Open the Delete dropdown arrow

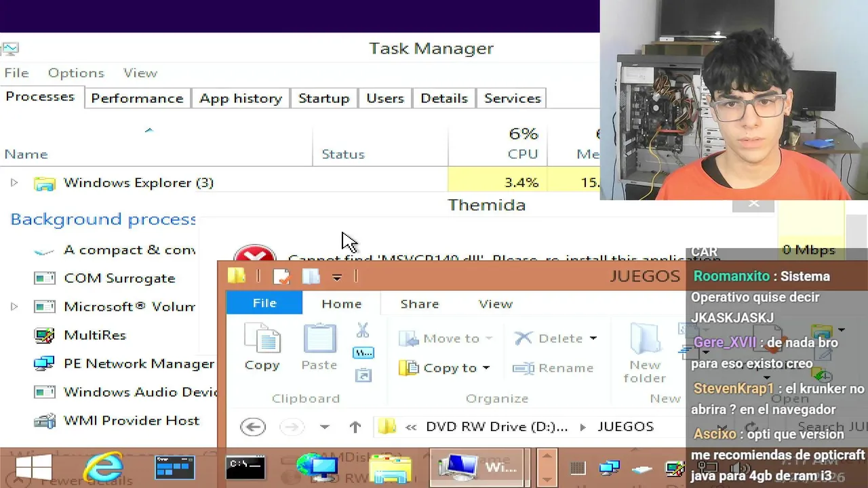pos(593,338)
